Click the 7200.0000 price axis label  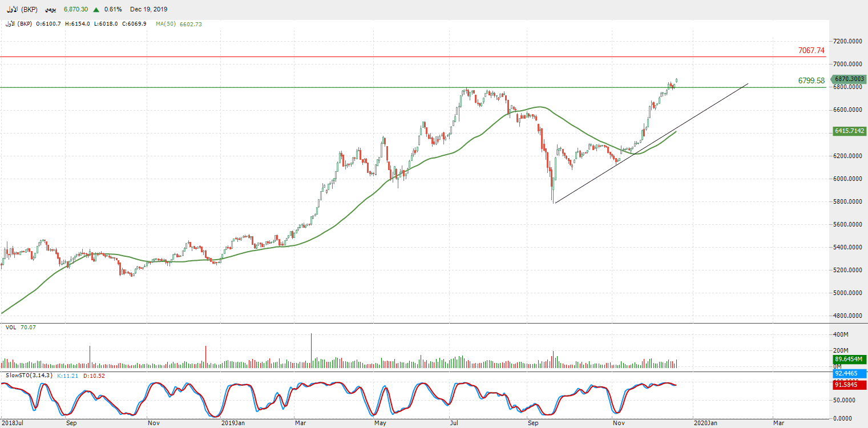click(847, 41)
